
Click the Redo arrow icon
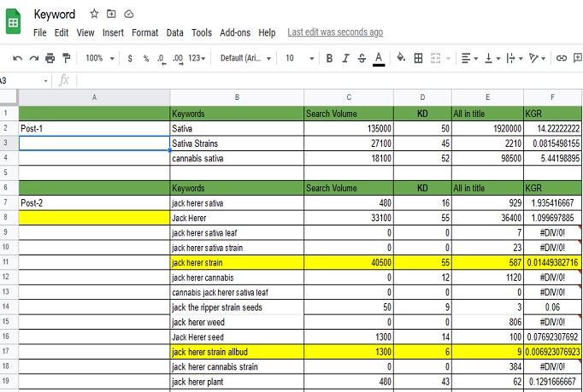pyautogui.click(x=34, y=58)
